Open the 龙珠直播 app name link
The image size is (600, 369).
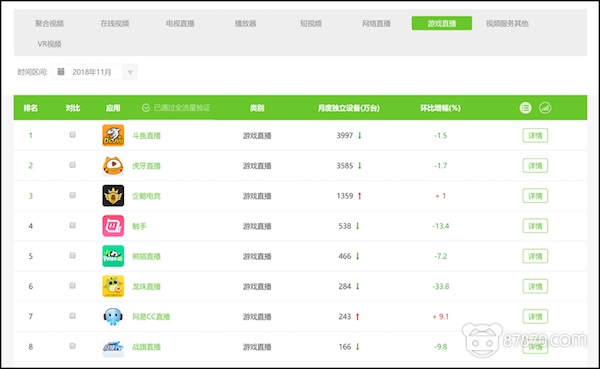pyautogui.click(x=146, y=287)
